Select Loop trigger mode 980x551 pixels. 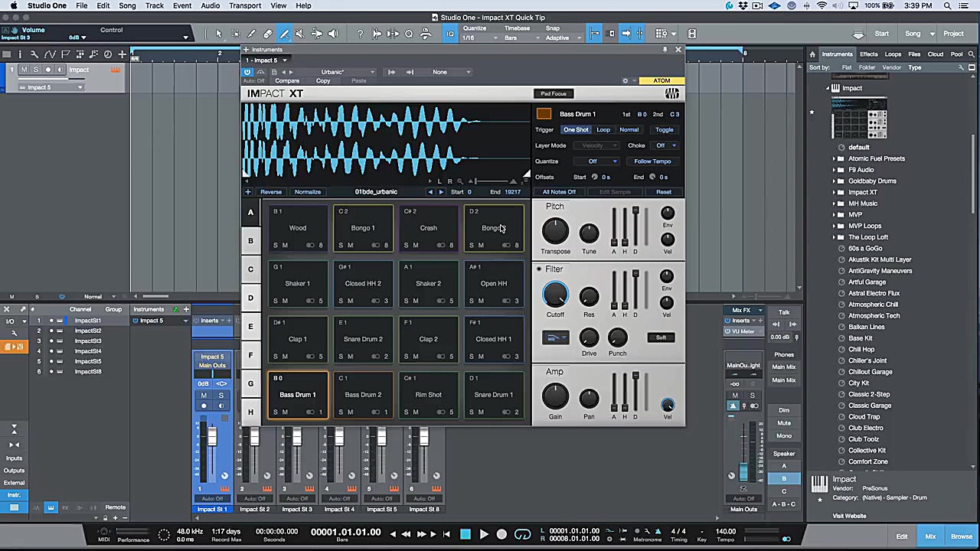[603, 129]
